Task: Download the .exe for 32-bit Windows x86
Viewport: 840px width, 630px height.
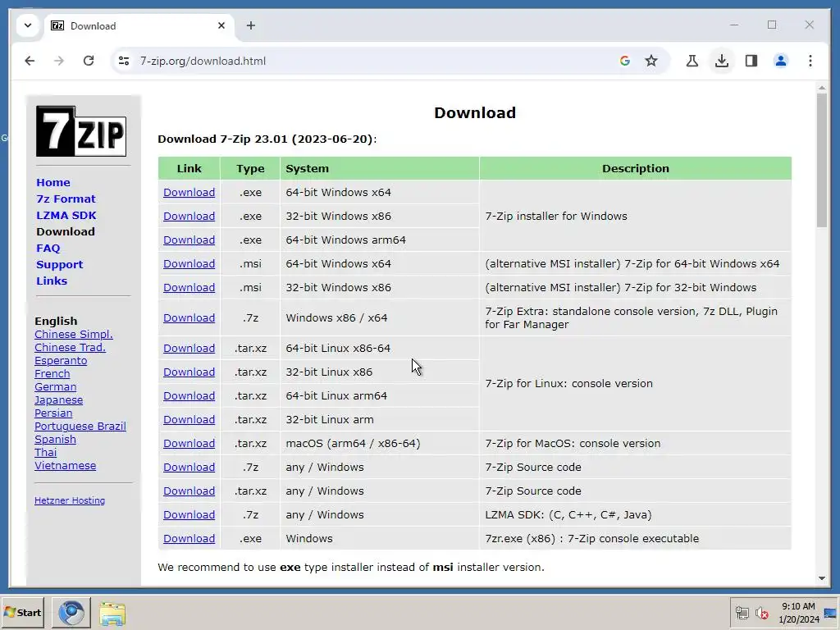Action: point(189,216)
